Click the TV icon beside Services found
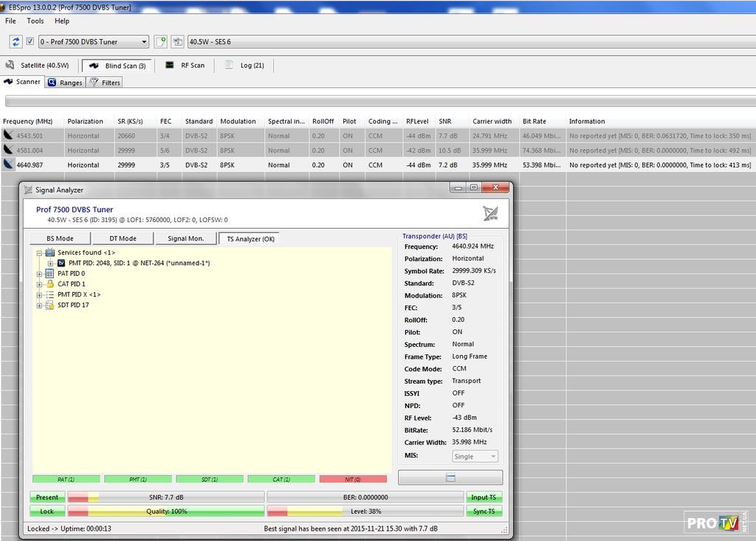Screen dimensions: 756x541 50,252
